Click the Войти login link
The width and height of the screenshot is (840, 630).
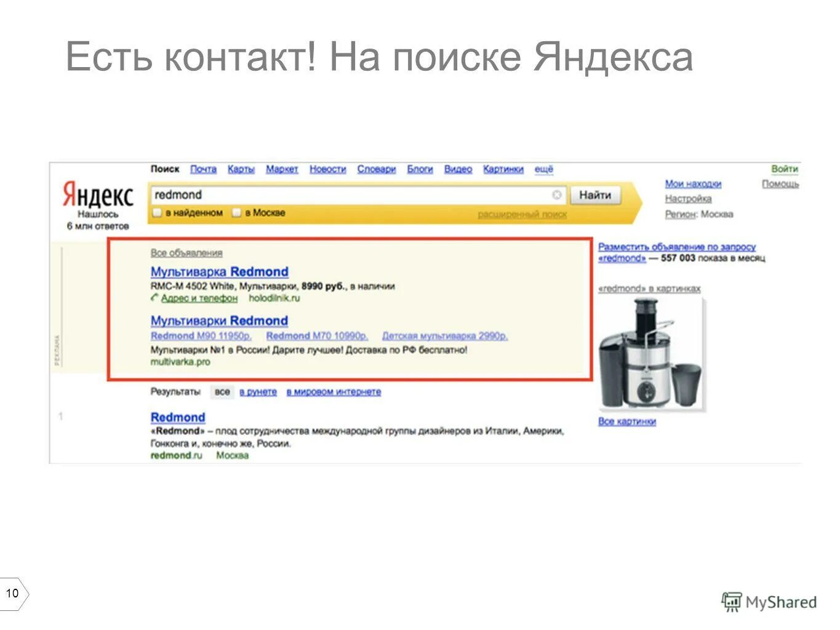(784, 169)
